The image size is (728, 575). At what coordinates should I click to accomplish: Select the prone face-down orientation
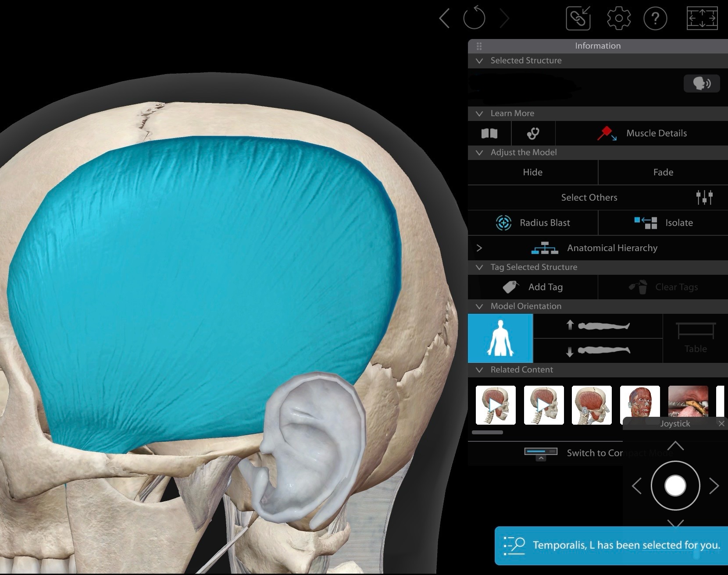[598, 351]
